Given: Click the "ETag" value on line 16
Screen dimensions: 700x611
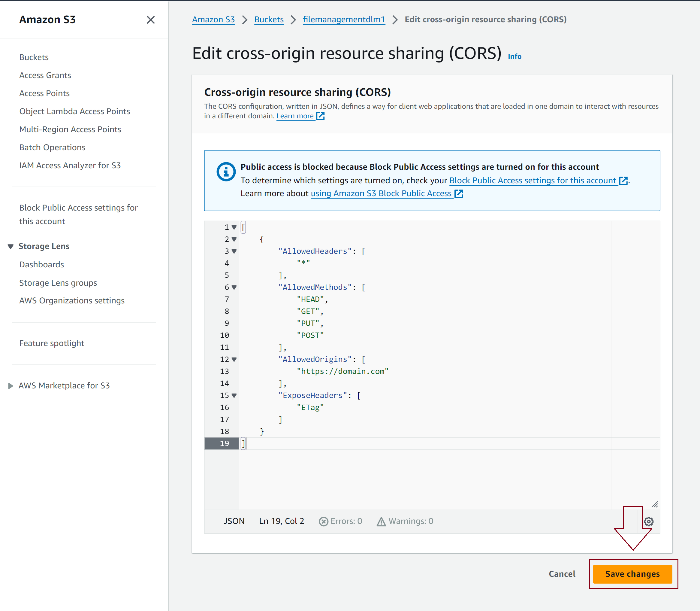Looking at the screenshot, I should tap(310, 407).
